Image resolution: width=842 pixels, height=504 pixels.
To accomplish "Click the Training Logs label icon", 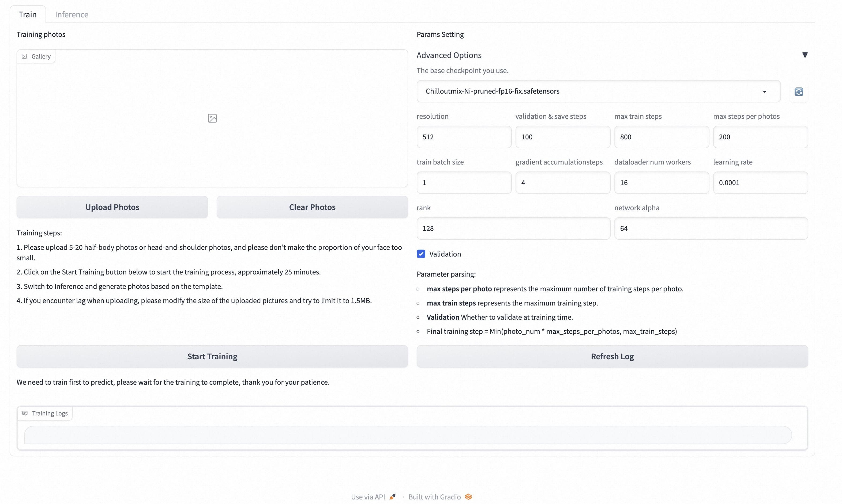I will pyautogui.click(x=25, y=413).
